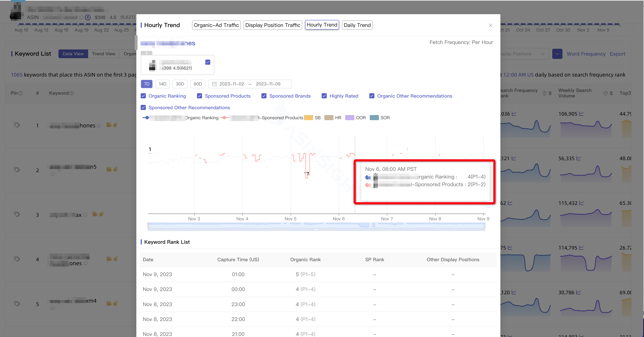Select the 7D range button
This screenshot has width=644, height=337.
(147, 84)
